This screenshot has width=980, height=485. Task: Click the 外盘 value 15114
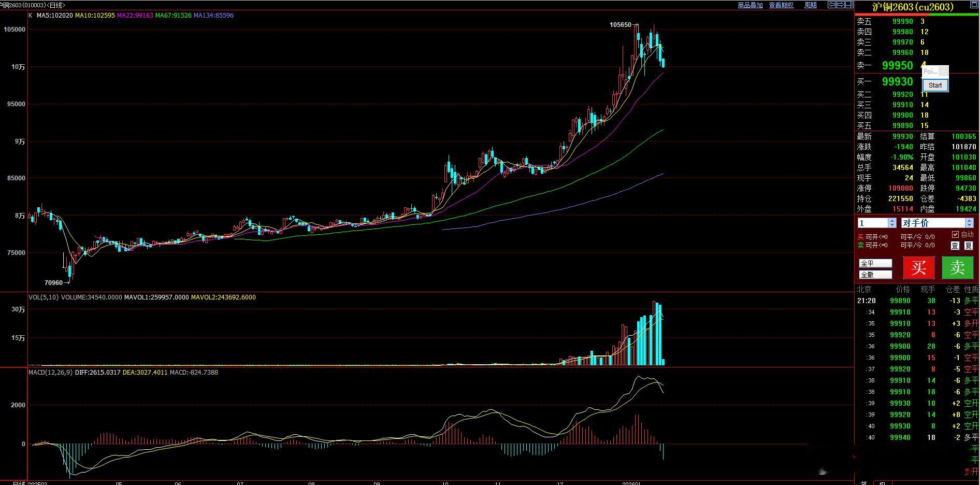[903, 209]
